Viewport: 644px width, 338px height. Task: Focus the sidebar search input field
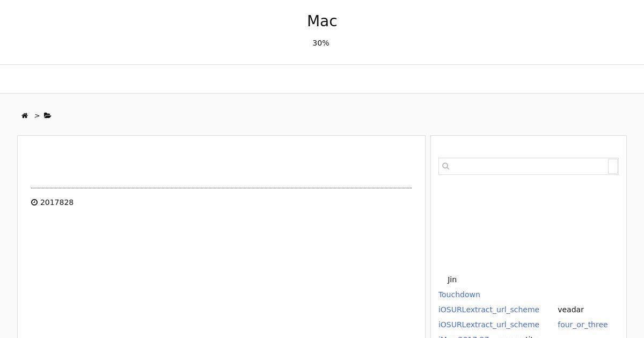click(x=529, y=166)
